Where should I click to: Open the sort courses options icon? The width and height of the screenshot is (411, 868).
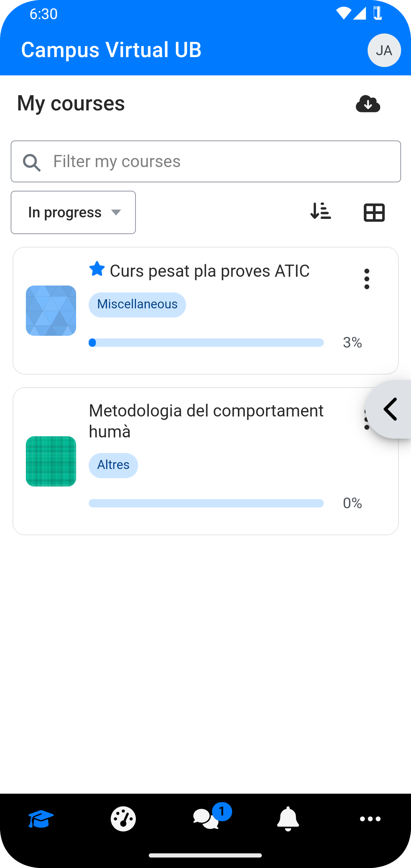pos(320,211)
